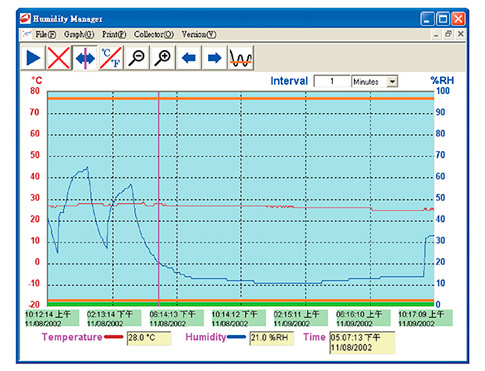485x371 pixels.
Task: Click the Humidity legend label
Action: [x=206, y=337]
